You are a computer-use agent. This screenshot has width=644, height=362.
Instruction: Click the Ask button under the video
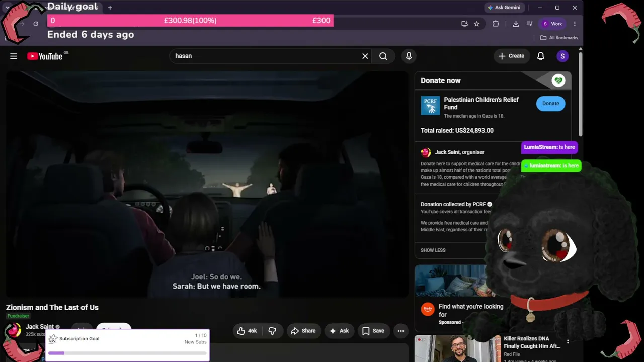click(x=339, y=331)
